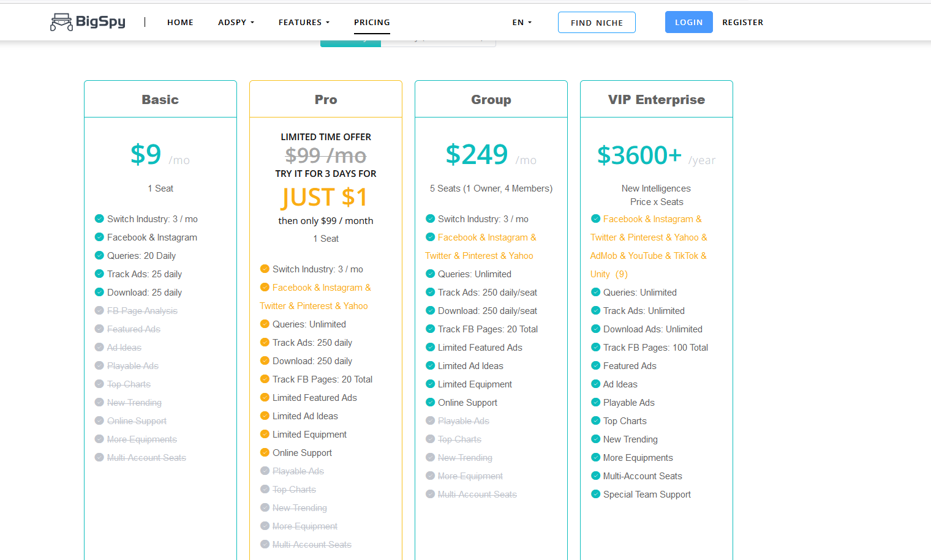Click check icon beside 'Track FB Pages: 100 Total'
Viewport: 931px width, 560px height.
pos(595,347)
